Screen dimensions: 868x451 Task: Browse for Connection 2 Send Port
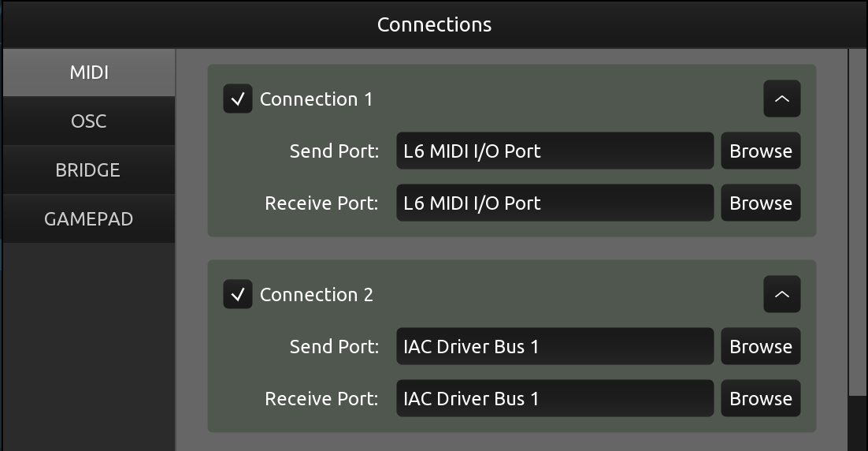pyautogui.click(x=761, y=346)
